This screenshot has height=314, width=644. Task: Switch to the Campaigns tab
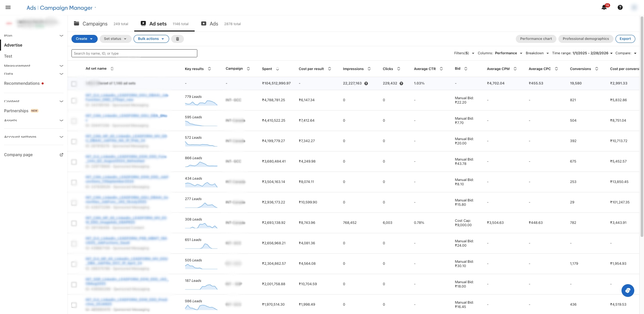[95, 24]
